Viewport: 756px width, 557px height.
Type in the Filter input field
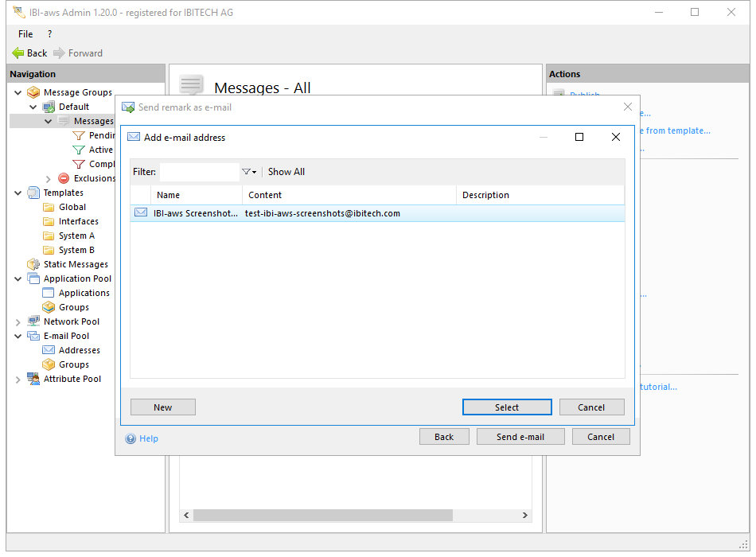pyautogui.click(x=199, y=172)
